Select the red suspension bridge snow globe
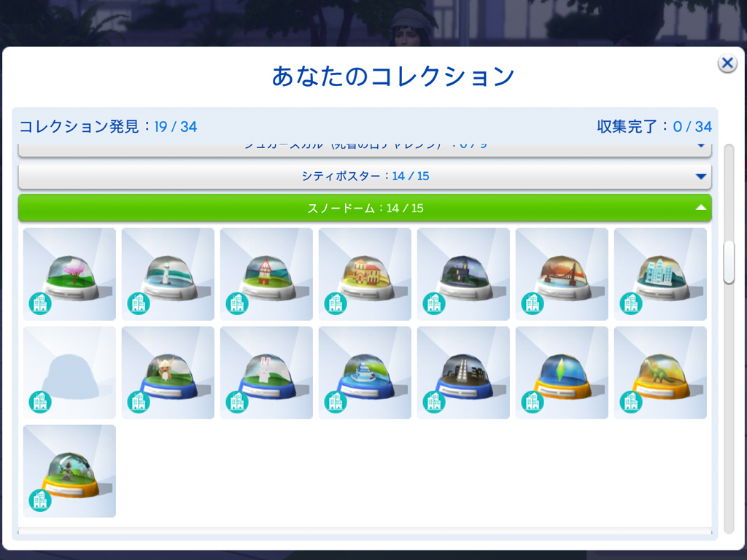The image size is (747, 560). [562, 274]
